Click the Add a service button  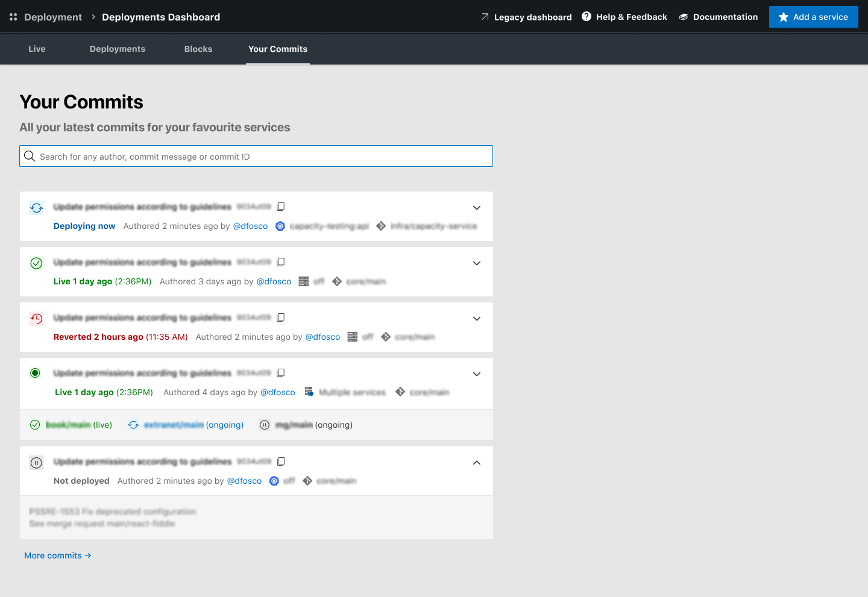pos(813,17)
